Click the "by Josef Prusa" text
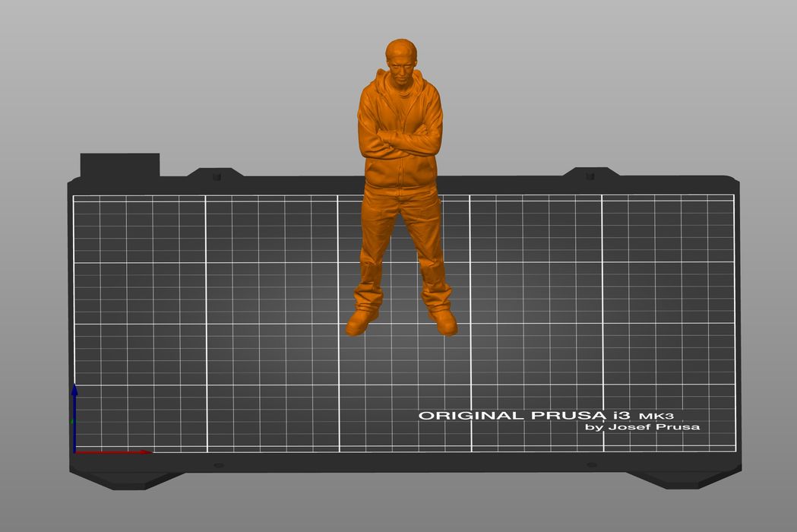 642,427
